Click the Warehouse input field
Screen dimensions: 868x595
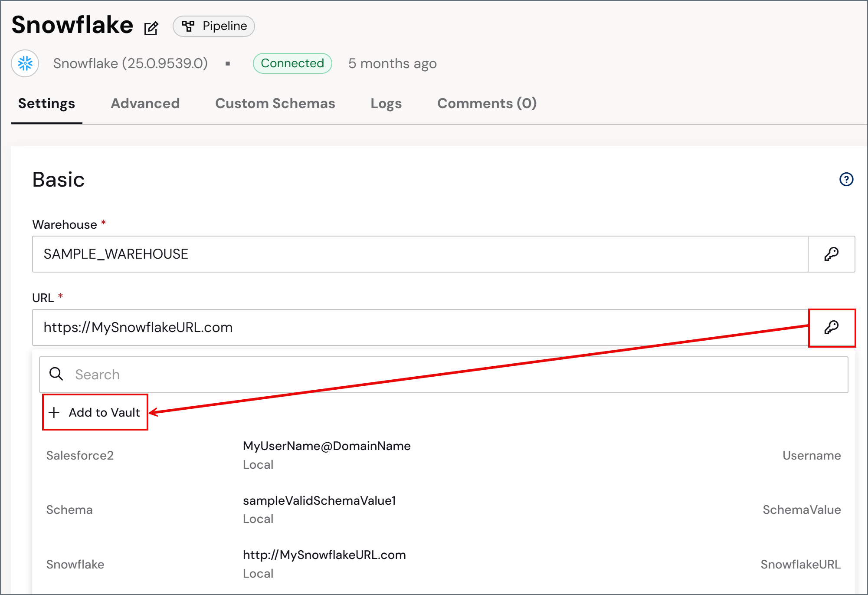tap(420, 254)
